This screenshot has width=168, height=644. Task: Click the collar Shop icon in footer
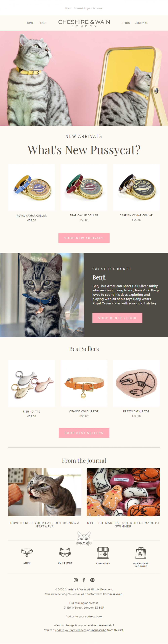tap(27, 552)
